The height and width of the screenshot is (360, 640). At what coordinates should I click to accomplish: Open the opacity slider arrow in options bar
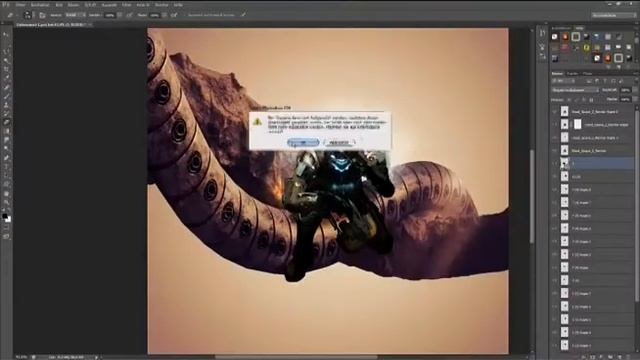coord(119,15)
